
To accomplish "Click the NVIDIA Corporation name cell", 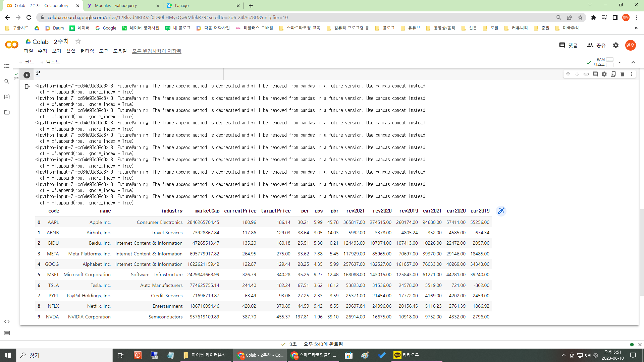I will pos(89,317).
